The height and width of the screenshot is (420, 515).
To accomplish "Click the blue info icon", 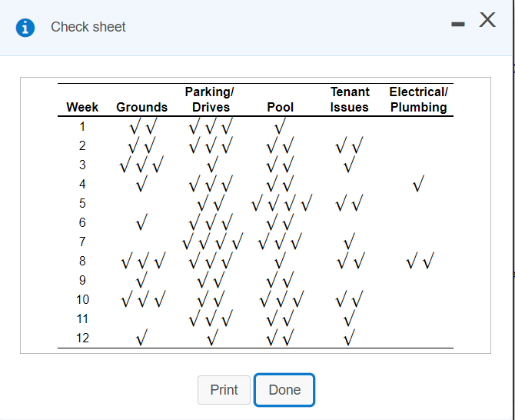I will point(26,28).
